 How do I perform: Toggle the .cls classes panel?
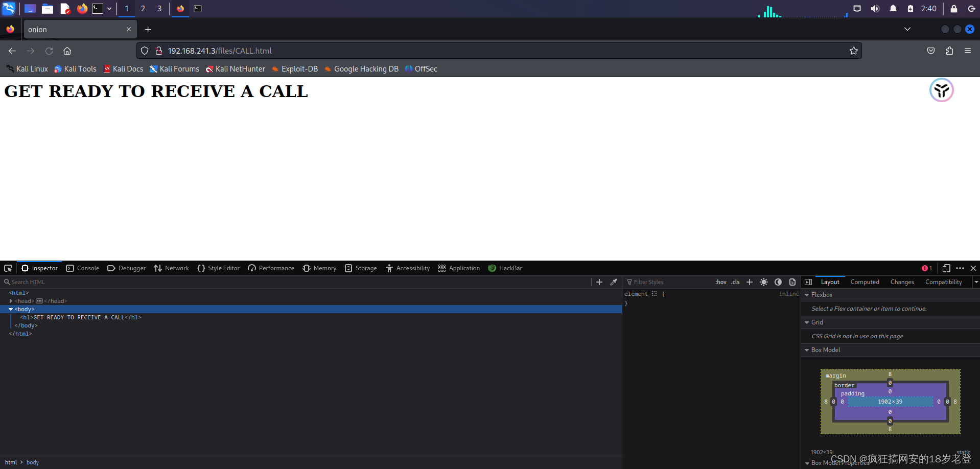[735, 282]
